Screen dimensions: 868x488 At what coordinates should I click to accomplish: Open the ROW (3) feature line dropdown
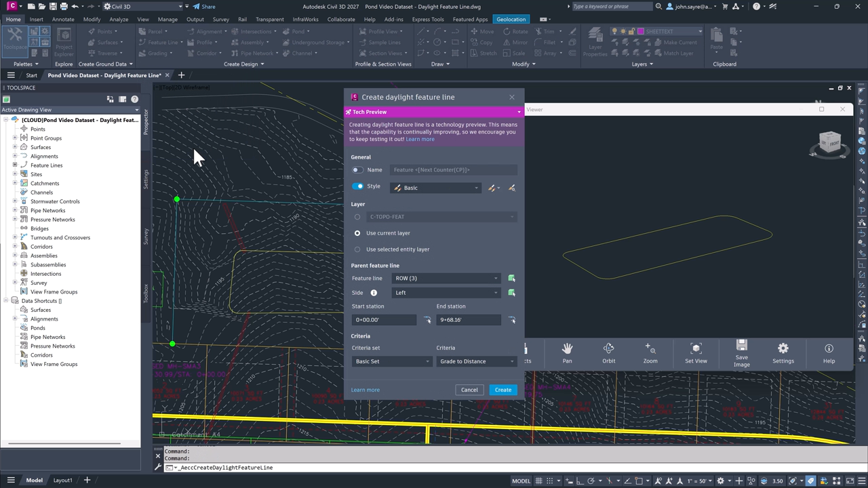tap(447, 278)
